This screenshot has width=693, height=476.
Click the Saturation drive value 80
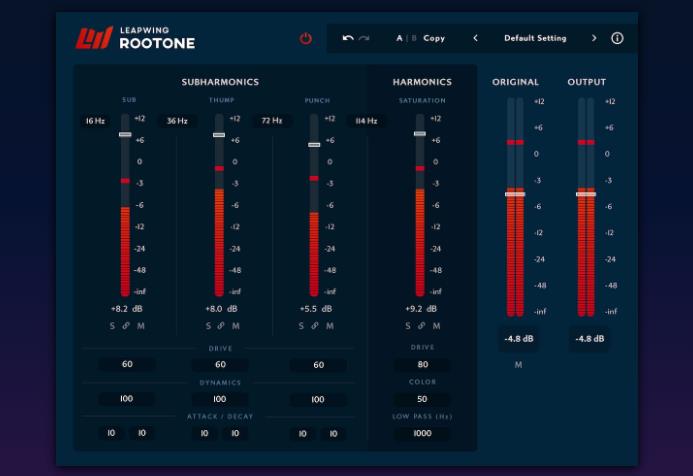click(x=423, y=364)
